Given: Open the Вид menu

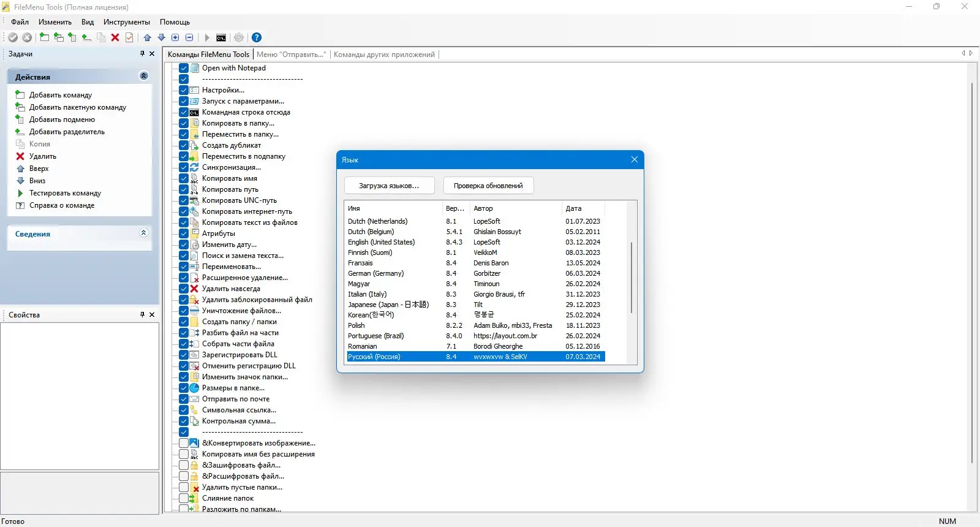Looking at the screenshot, I should click(x=88, y=22).
